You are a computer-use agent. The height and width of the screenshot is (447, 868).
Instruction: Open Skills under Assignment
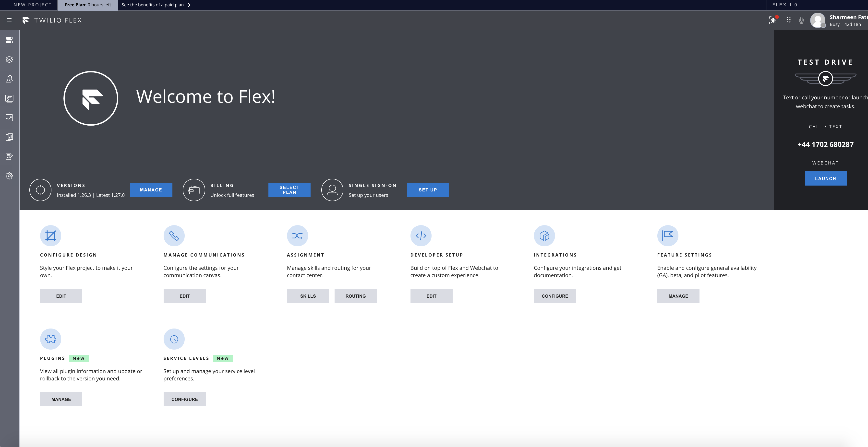click(x=308, y=296)
